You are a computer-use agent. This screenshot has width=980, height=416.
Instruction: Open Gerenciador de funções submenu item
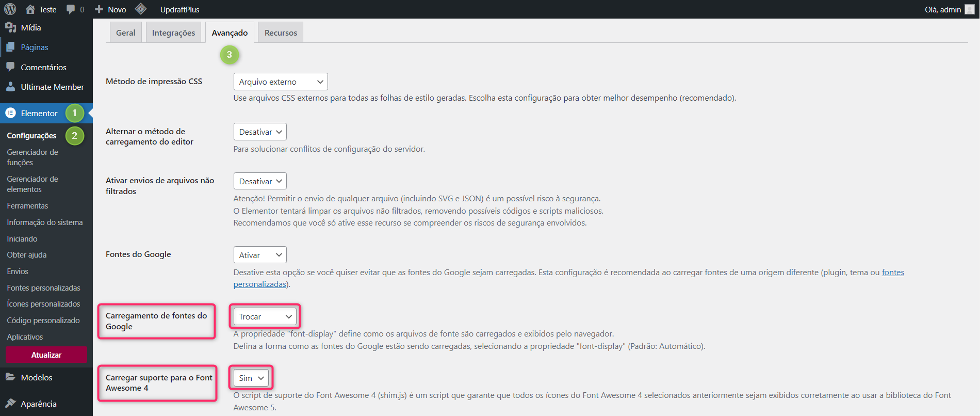coord(32,157)
